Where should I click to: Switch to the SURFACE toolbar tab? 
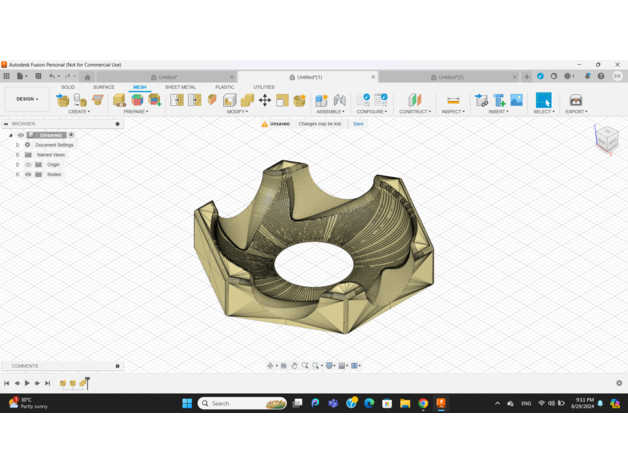pos(104,87)
